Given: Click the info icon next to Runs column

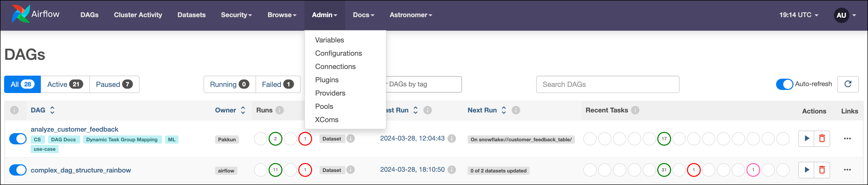Looking at the screenshot, I should [x=280, y=110].
